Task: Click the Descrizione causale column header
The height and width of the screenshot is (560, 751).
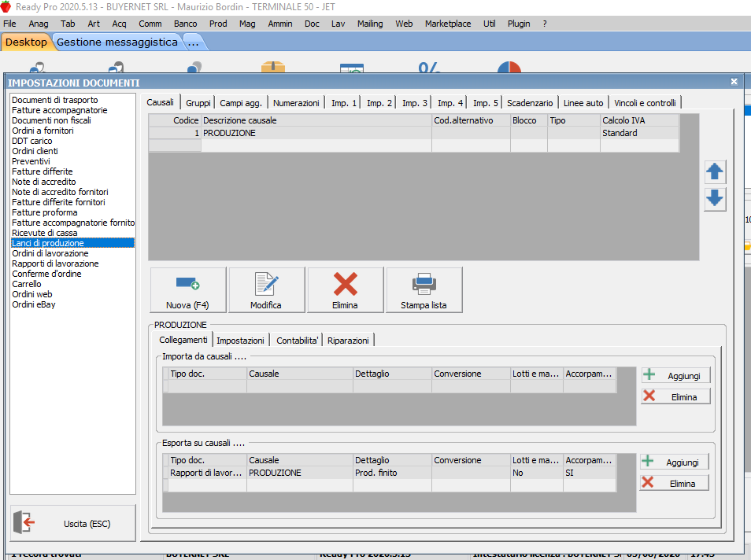Action: pyautogui.click(x=316, y=120)
